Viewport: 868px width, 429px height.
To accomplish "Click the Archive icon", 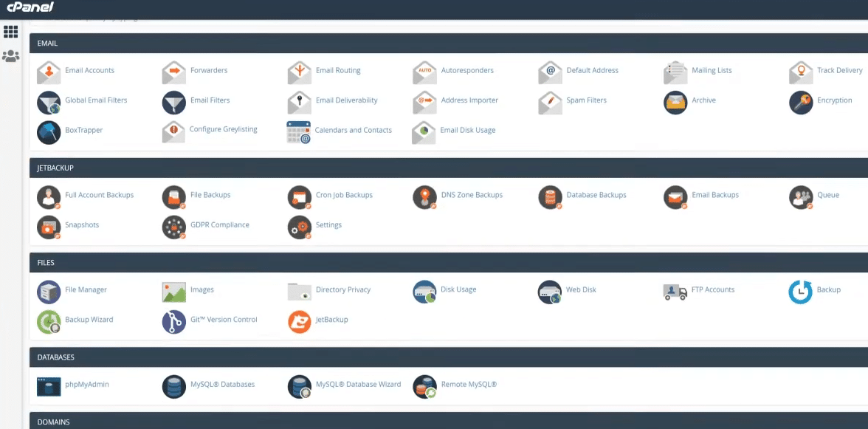I will click(675, 103).
